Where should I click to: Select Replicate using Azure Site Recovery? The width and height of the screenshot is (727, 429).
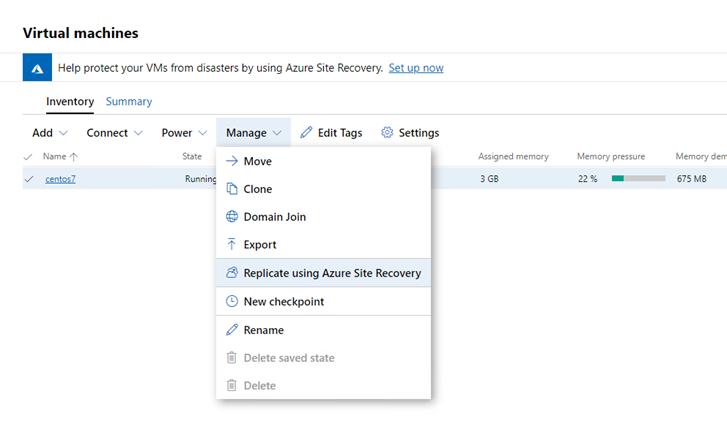323,273
